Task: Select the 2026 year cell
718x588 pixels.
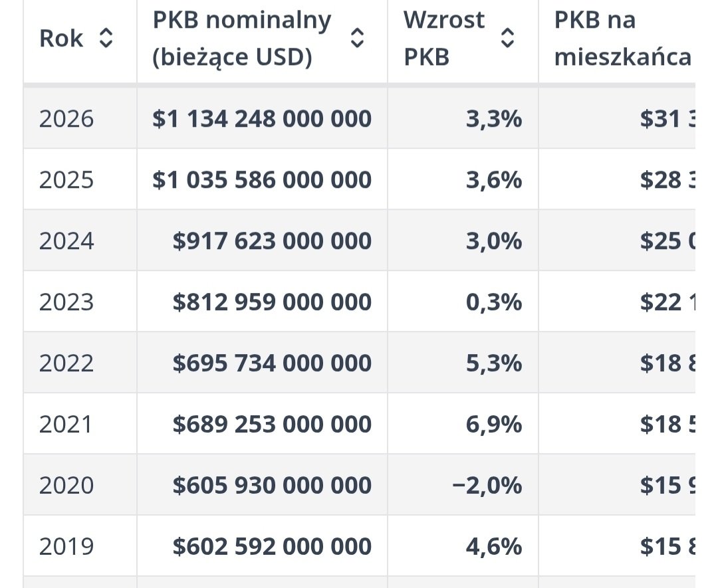Action: [66, 119]
